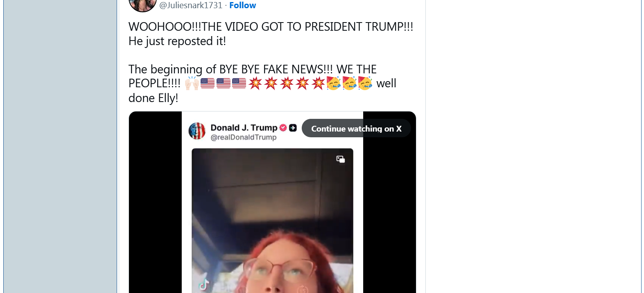
Task: Click the Donald J. Trump display name
Action: pos(244,127)
